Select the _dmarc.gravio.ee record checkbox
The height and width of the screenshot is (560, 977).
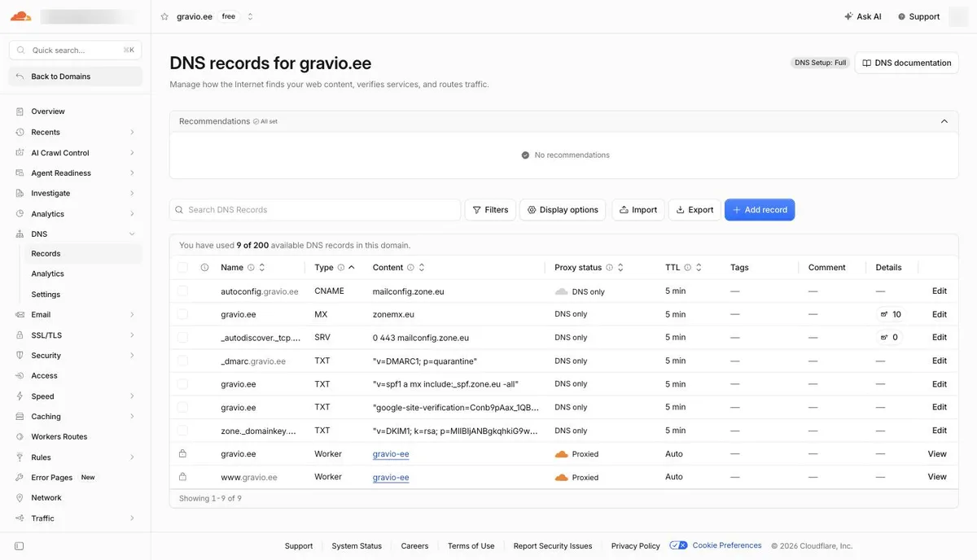click(182, 361)
